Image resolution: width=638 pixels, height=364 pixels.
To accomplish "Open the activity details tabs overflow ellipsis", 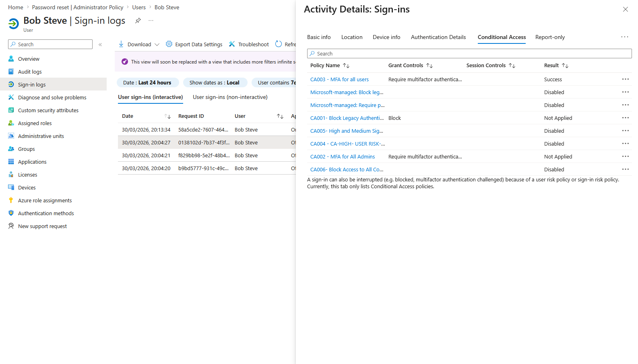I will [624, 37].
